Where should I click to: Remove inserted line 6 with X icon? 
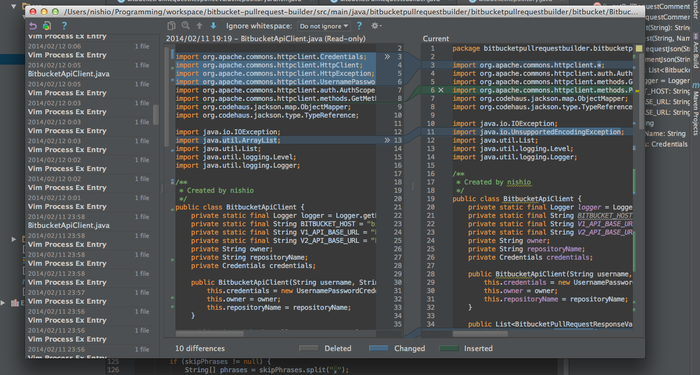pyautogui.click(x=441, y=90)
